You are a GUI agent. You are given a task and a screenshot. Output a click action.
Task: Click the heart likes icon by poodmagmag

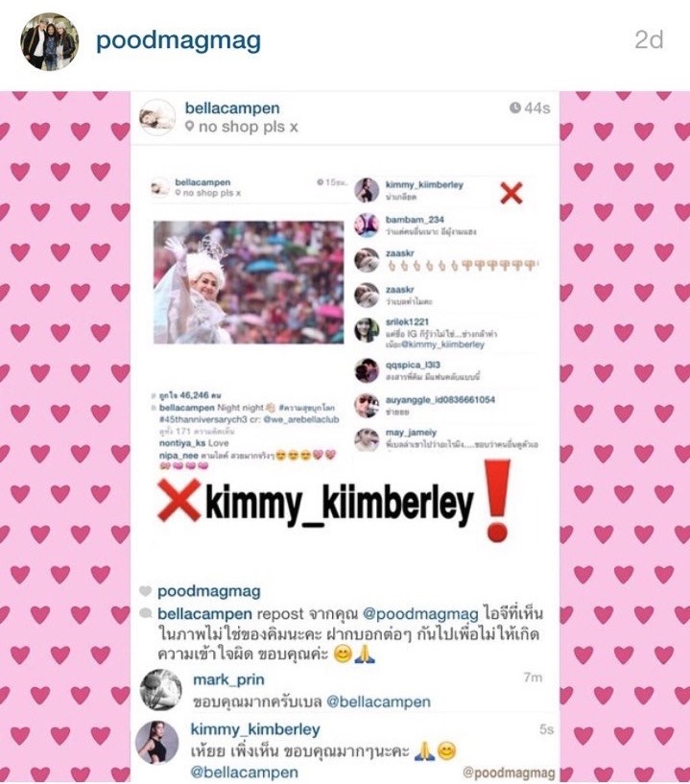pos(145,591)
